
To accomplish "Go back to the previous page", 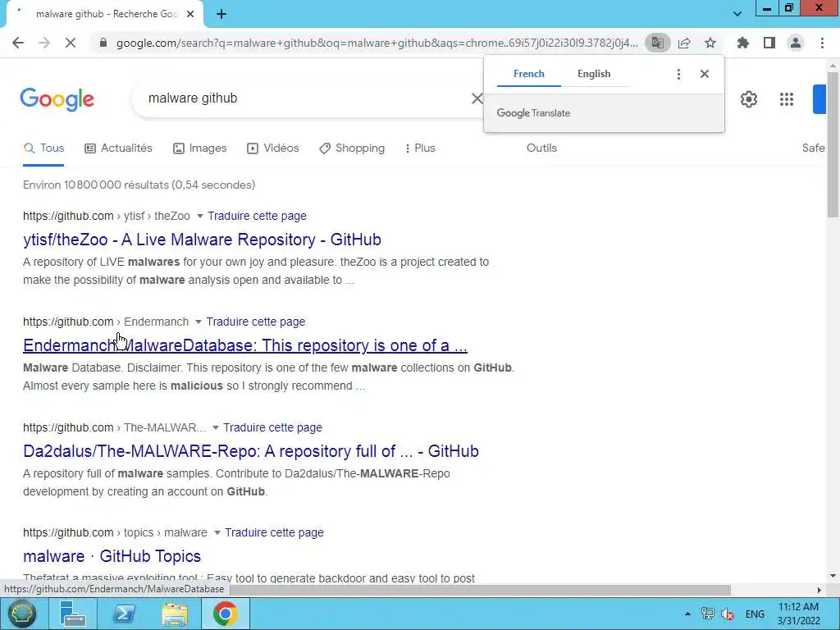I will pyautogui.click(x=18, y=43).
